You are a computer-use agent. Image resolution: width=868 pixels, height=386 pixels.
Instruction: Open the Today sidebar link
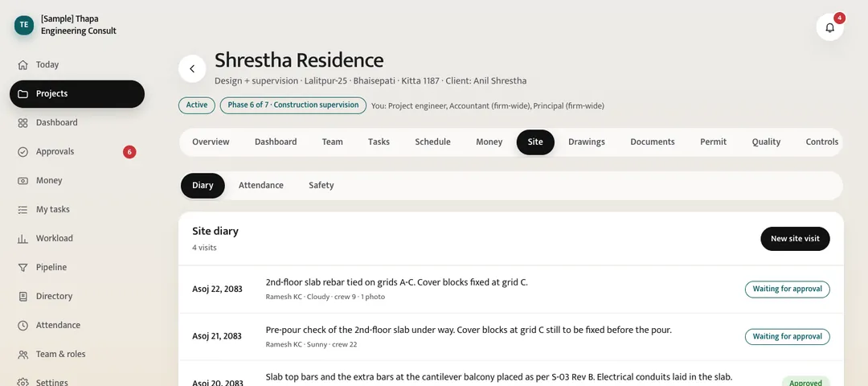point(77,65)
